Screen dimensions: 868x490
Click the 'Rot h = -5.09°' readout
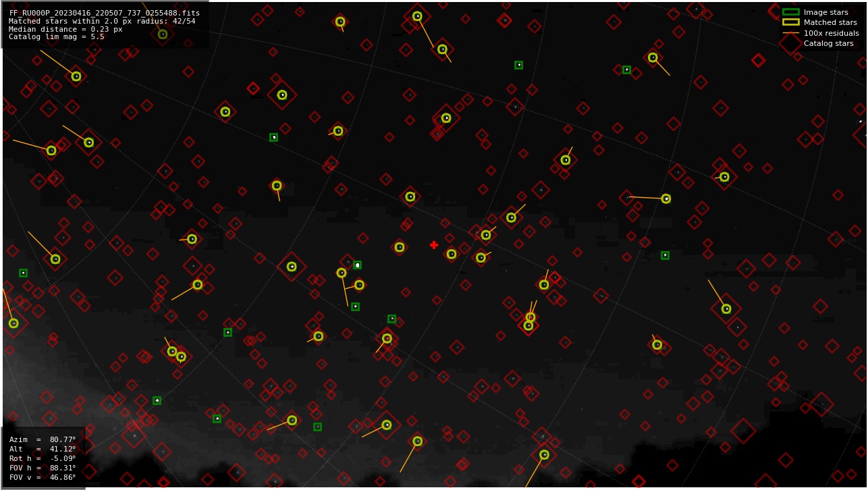pyautogui.click(x=43, y=458)
